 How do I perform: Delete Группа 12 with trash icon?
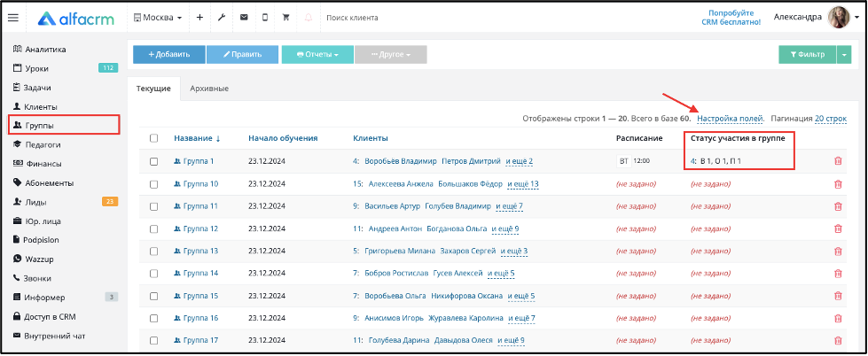pos(838,228)
